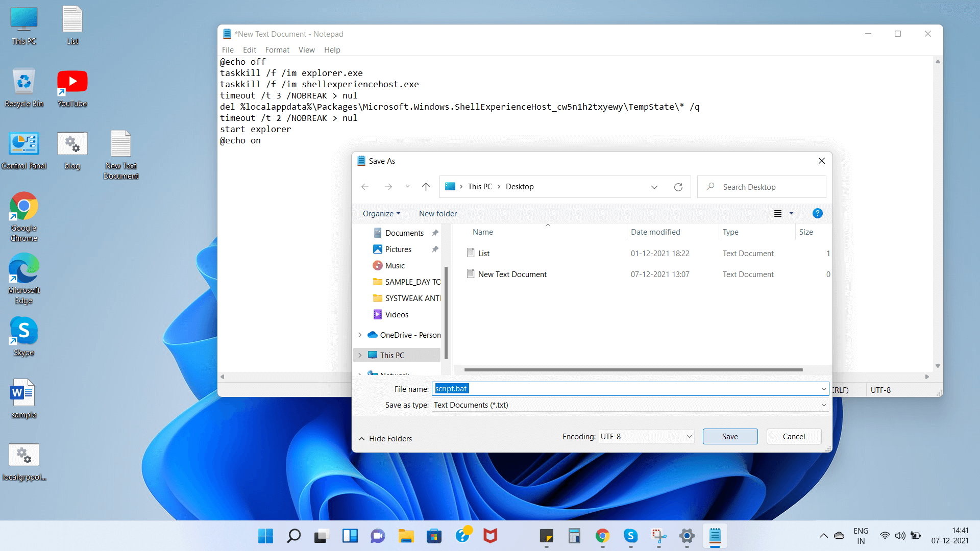The width and height of the screenshot is (980, 551).
Task: Select Music in the navigation pane
Action: point(395,265)
